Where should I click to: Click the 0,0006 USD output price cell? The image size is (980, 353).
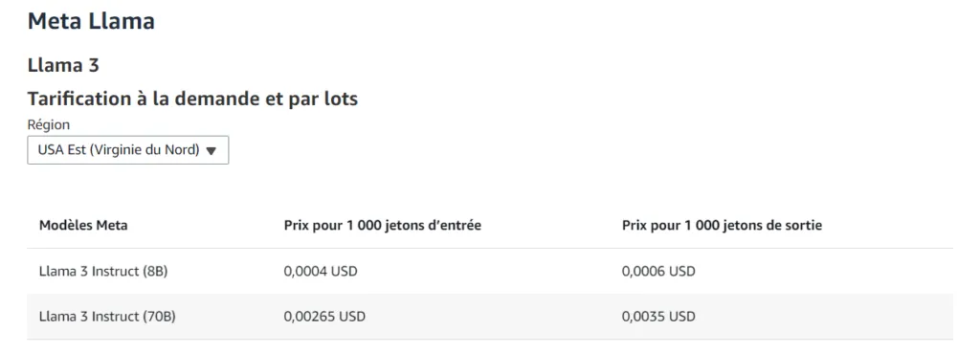(658, 271)
